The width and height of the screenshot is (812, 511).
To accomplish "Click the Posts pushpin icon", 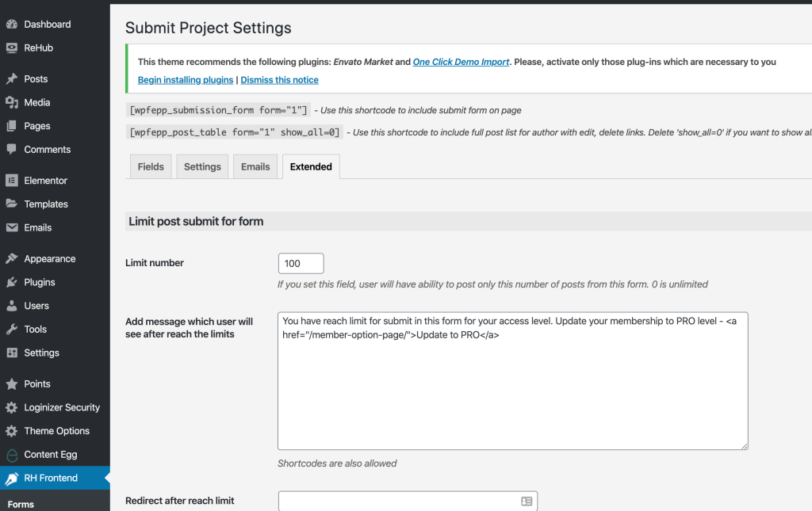I will [12, 79].
